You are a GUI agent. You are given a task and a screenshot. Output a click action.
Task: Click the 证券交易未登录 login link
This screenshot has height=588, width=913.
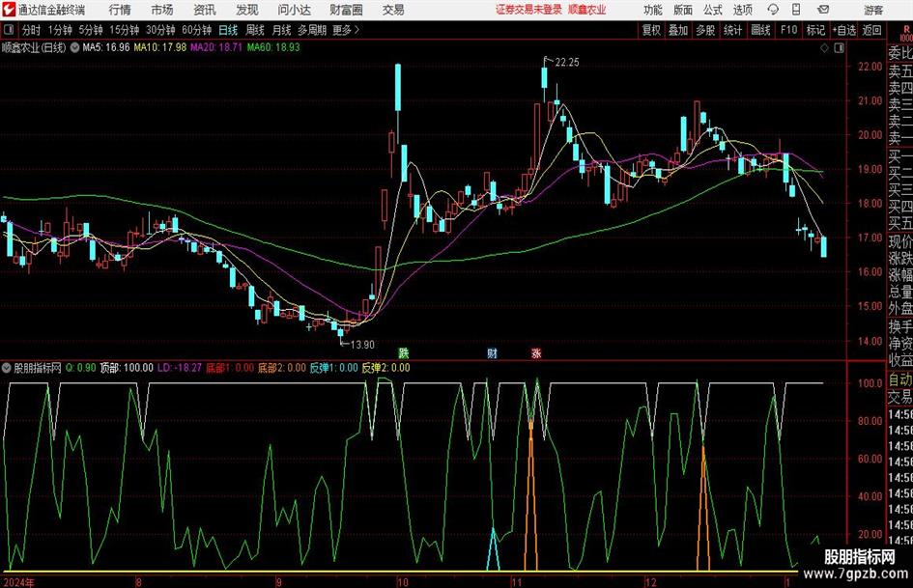528,10
